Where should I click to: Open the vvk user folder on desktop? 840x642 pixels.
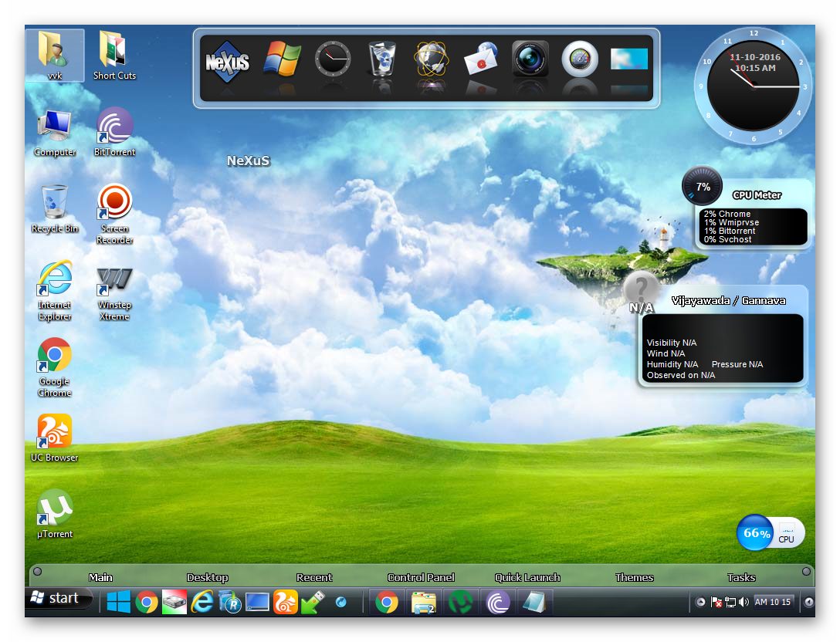point(55,55)
